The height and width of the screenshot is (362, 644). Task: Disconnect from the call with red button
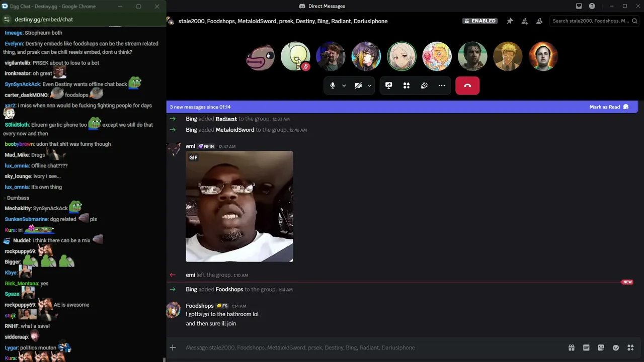tap(467, 85)
